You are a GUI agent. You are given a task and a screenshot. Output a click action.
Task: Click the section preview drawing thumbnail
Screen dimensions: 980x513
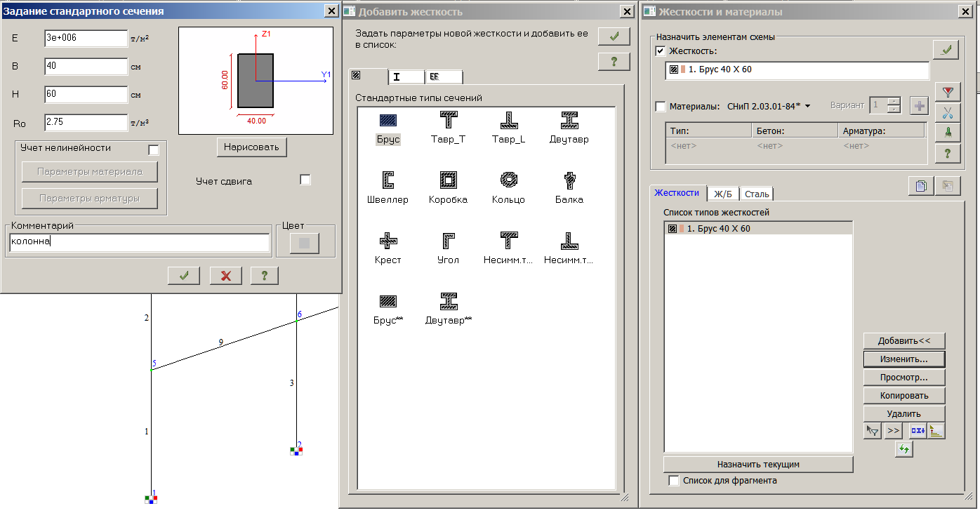256,81
